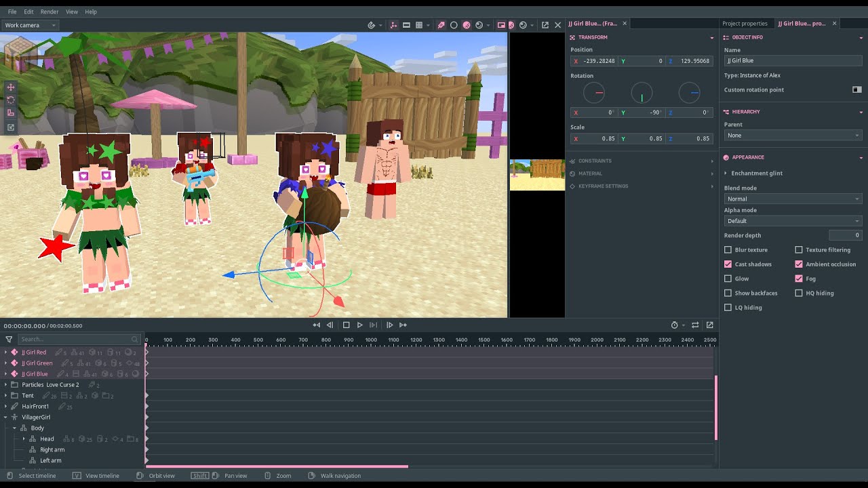Select the move tool in viewport sidebar

11,87
